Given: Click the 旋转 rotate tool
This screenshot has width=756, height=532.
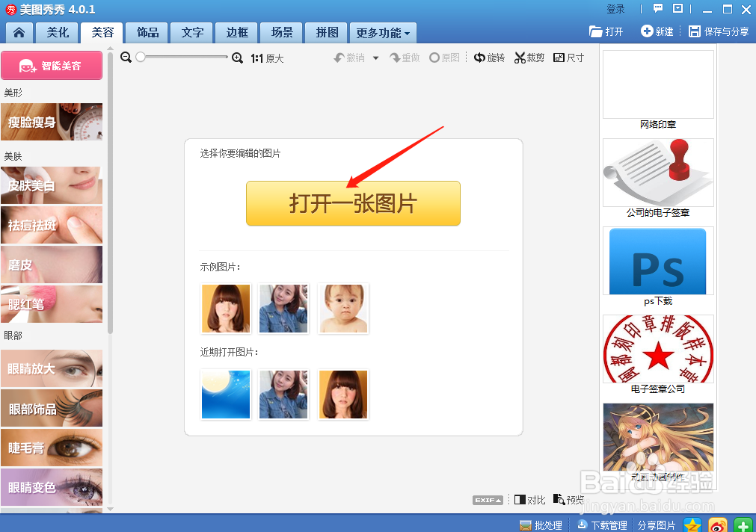Looking at the screenshot, I should point(489,58).
